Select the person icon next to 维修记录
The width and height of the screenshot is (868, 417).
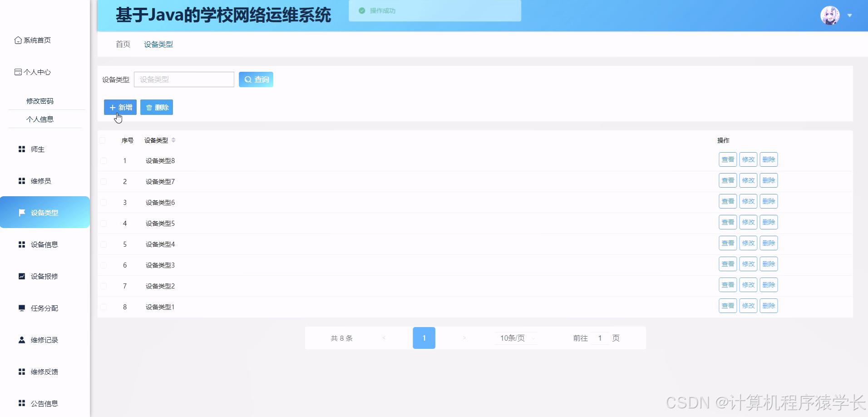coord(21,339)
